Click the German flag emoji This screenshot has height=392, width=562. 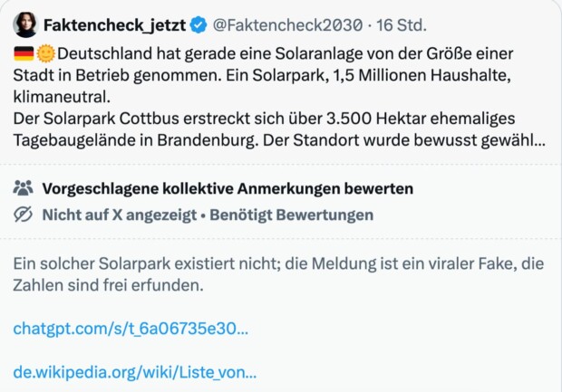24,54
